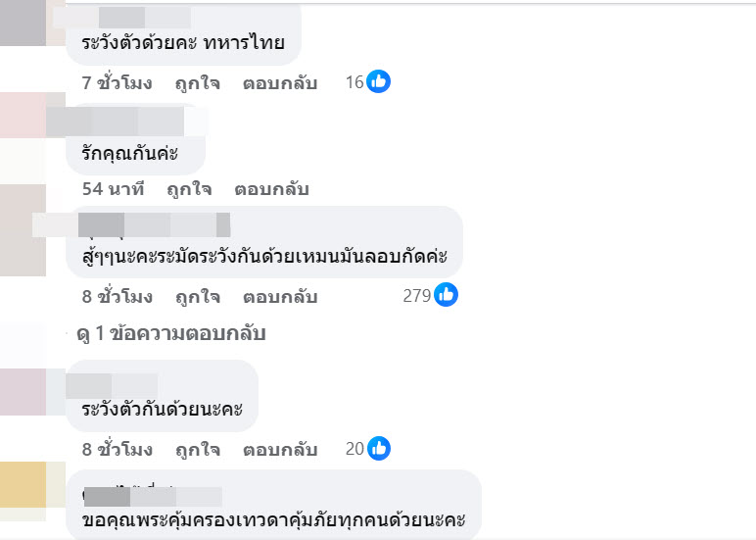The height and width of the screenshot is (540, 756).
Task: Open the avatar beside the "ขอคุณพระคุ้มครอง" comment
Action: [x=22, y=490]
